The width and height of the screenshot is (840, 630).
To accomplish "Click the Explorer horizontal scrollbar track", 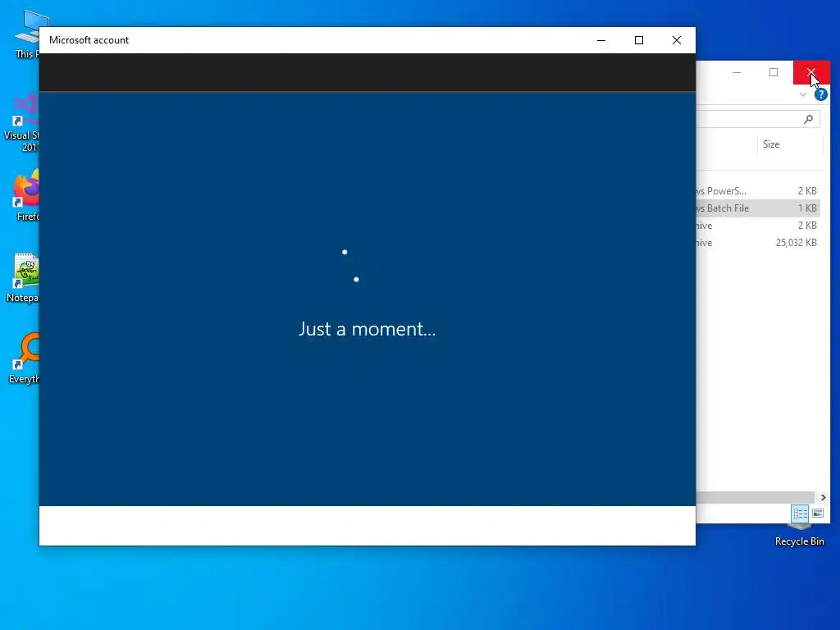I will (x=756, y=498).
